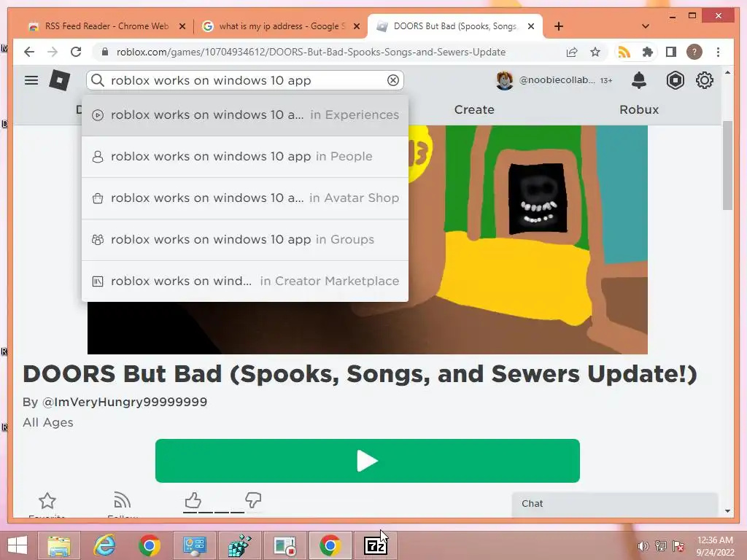Clear the Roblox search box text
Viewport: 747px width, 560px height.
(393, 80)
